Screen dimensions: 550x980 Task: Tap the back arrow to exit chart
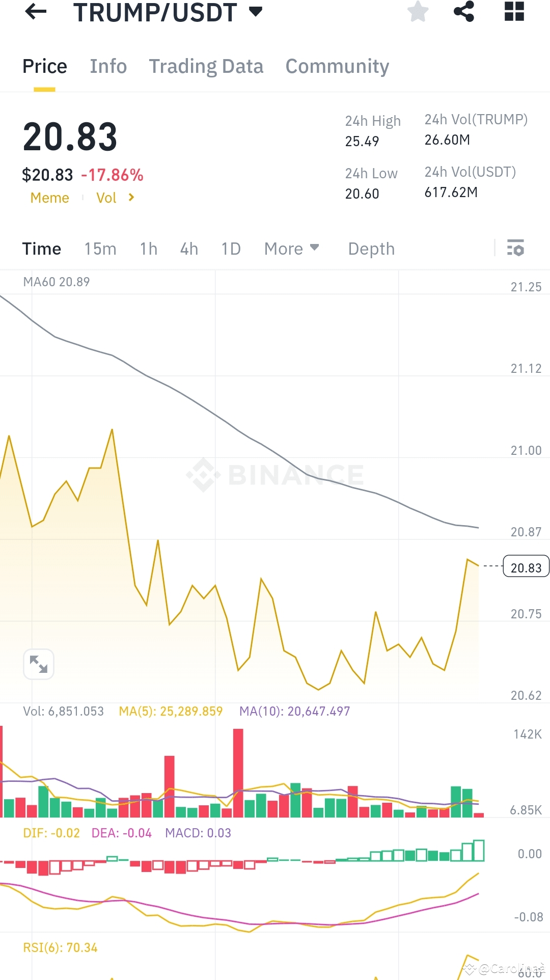click(x=36, y=12)
